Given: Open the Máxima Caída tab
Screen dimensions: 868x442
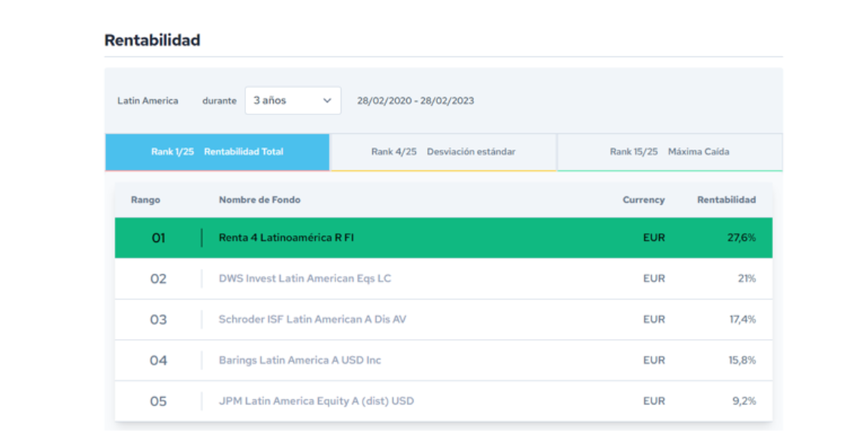Looking at the screenshot, I should (669, 152).
